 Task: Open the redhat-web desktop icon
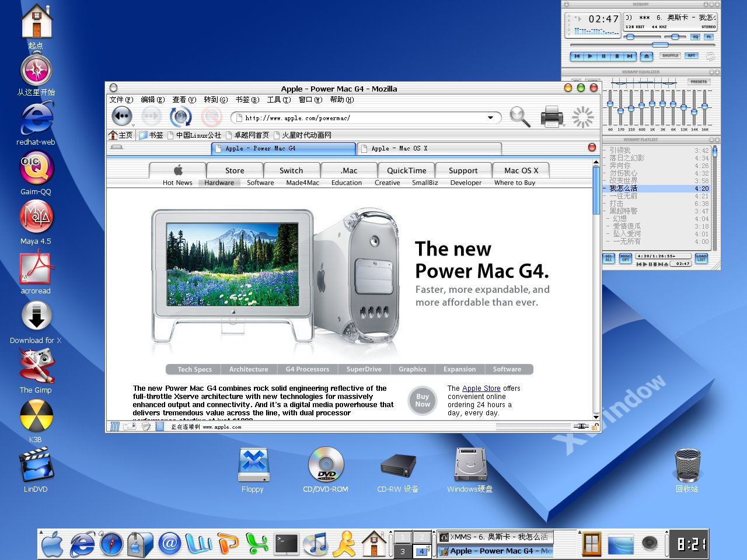[x=37, y=118]
